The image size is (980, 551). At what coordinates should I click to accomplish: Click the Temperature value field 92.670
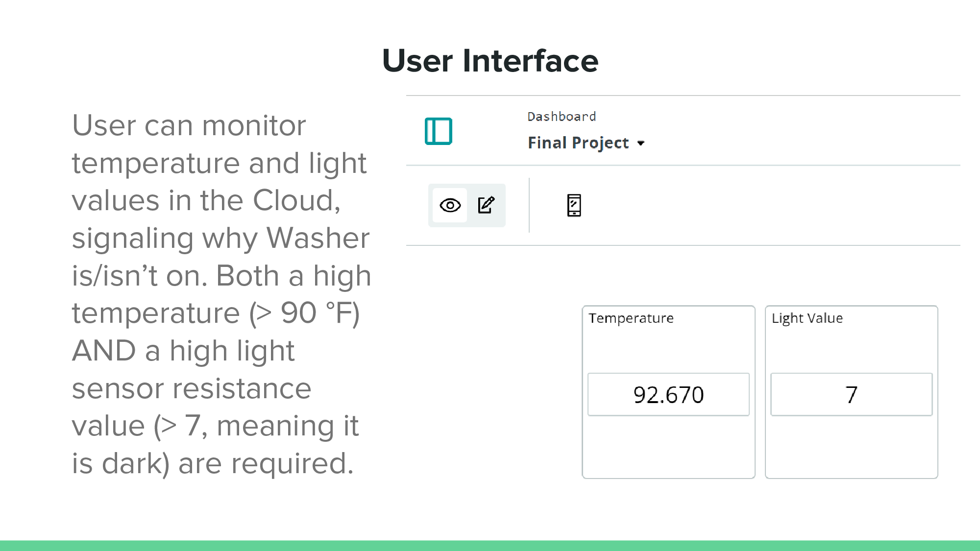(x=668, y=395)
